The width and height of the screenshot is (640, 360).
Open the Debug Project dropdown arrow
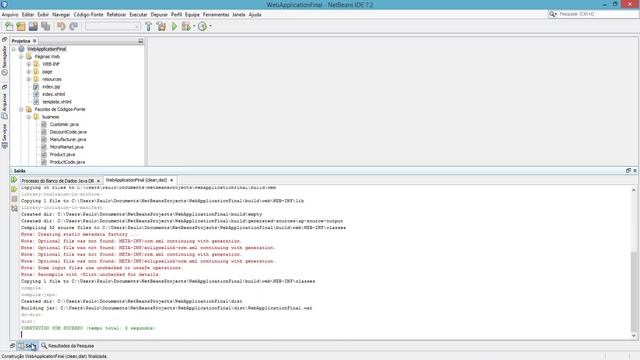click(x=194, y=27)
